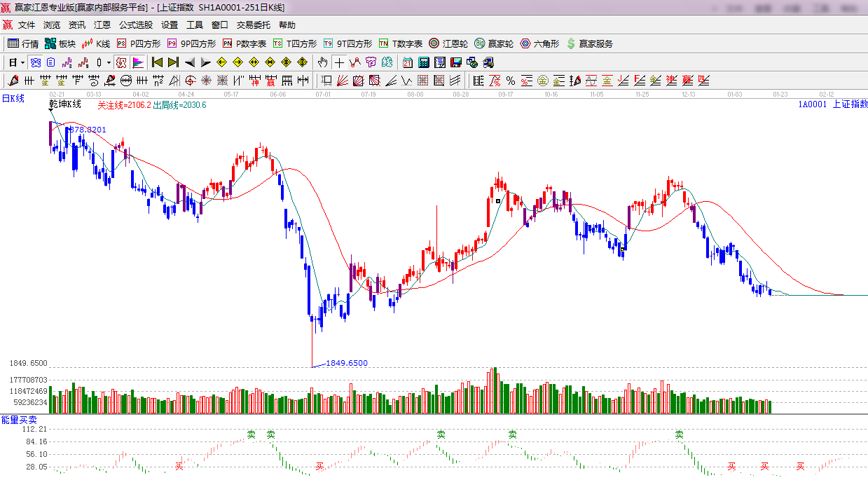Select the plain percent sign drawing tool
The height and width of the screenshot is (480, 868).
click(510, 81)
